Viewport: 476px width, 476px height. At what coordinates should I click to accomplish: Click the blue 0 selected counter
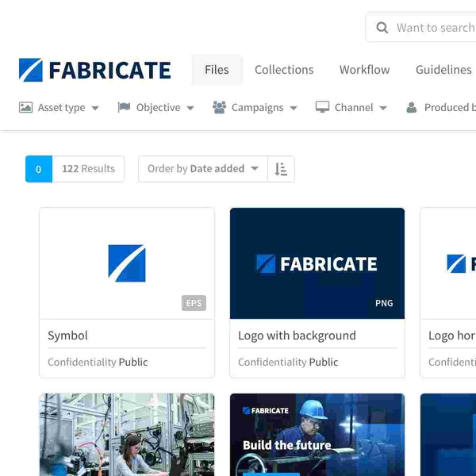click(x=39, y=169)
